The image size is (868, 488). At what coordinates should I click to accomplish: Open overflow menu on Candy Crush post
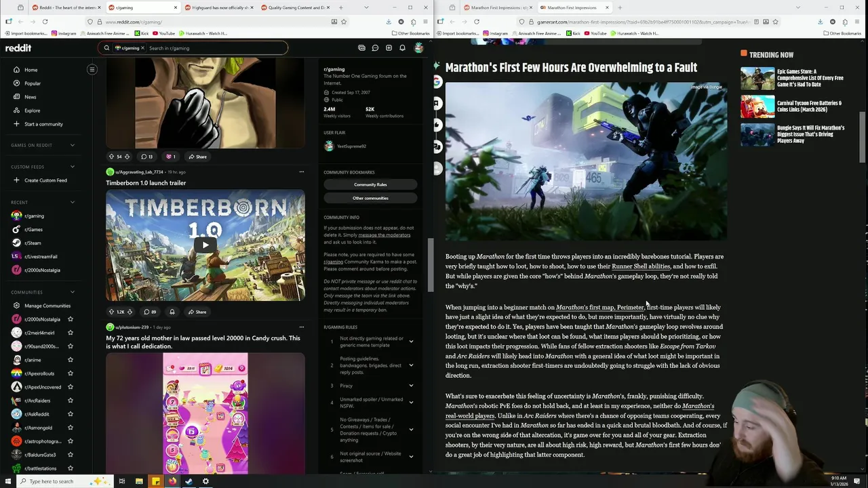(301, 327)
